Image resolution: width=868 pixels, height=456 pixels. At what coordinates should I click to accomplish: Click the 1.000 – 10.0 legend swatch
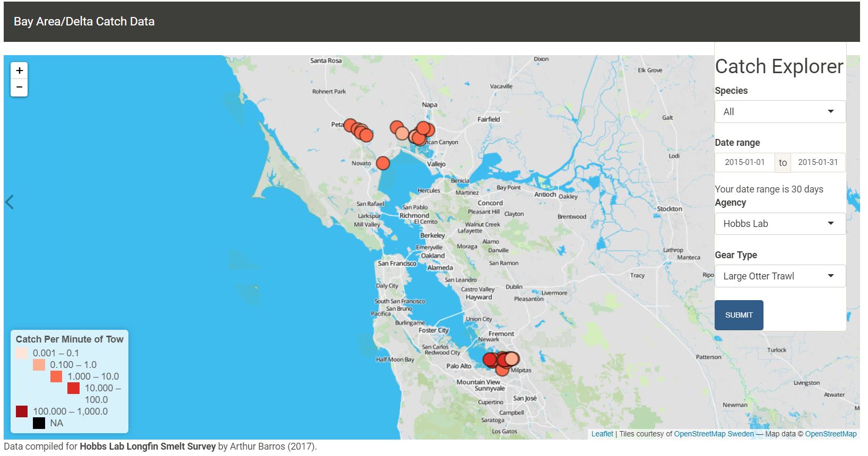tap(56, 376)
